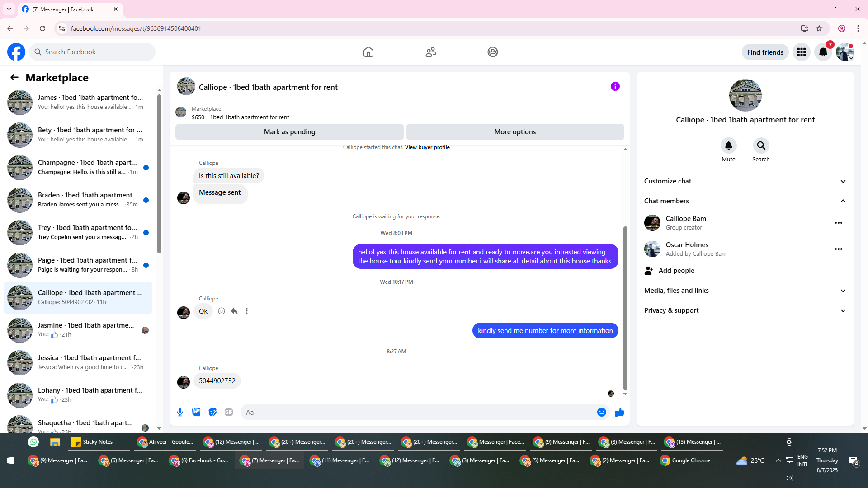Open the Paige apartment conversation

coord(78,265)
